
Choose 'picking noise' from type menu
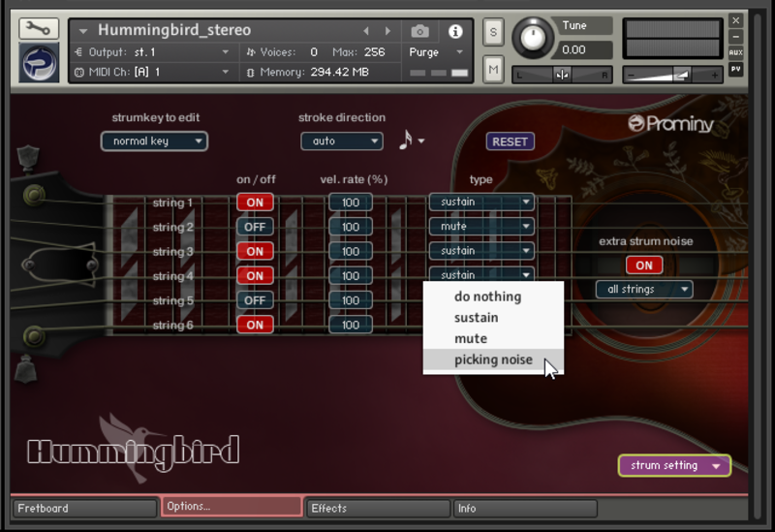tap(493, 360)
